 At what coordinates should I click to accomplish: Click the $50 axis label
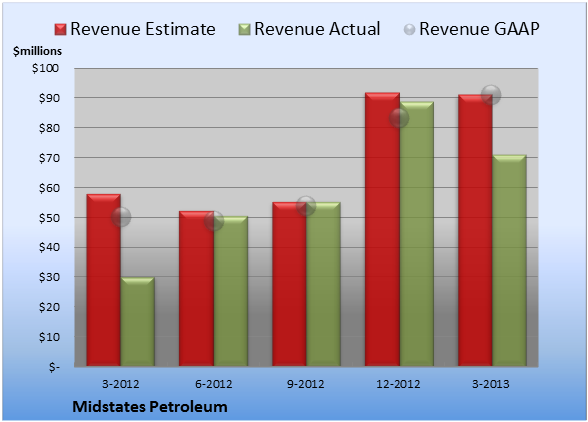tap(49, 218)
